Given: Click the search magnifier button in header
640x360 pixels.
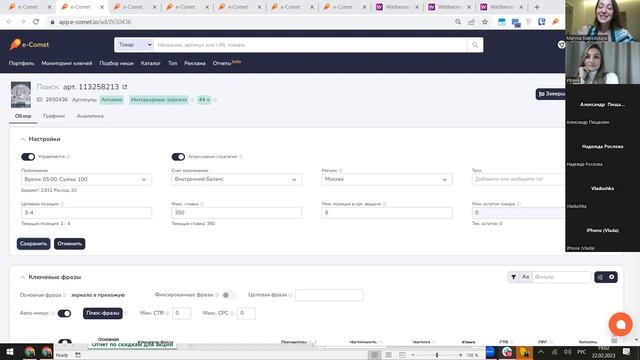Looking at the screenshot, I should [475, 45].
